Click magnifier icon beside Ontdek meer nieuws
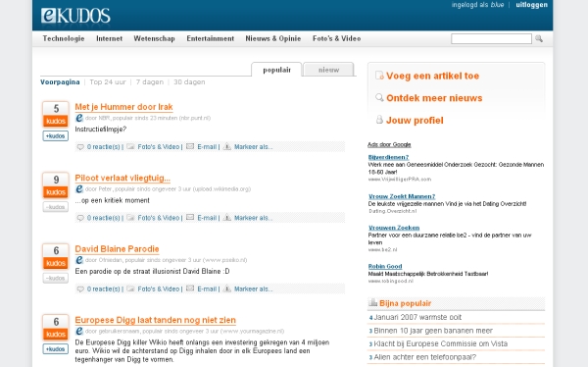This screenshot has height=367, width=588. (379, 98)
